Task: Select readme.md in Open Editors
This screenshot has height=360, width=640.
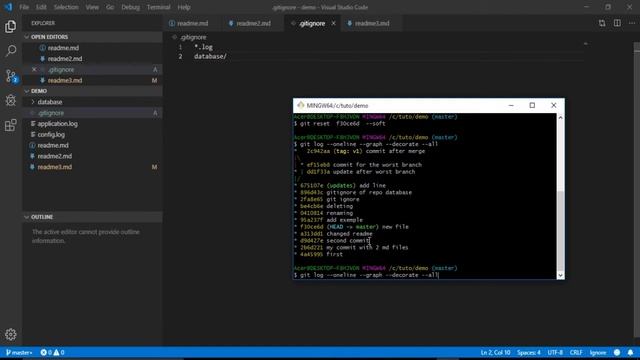Action: [x=92, y=48]
